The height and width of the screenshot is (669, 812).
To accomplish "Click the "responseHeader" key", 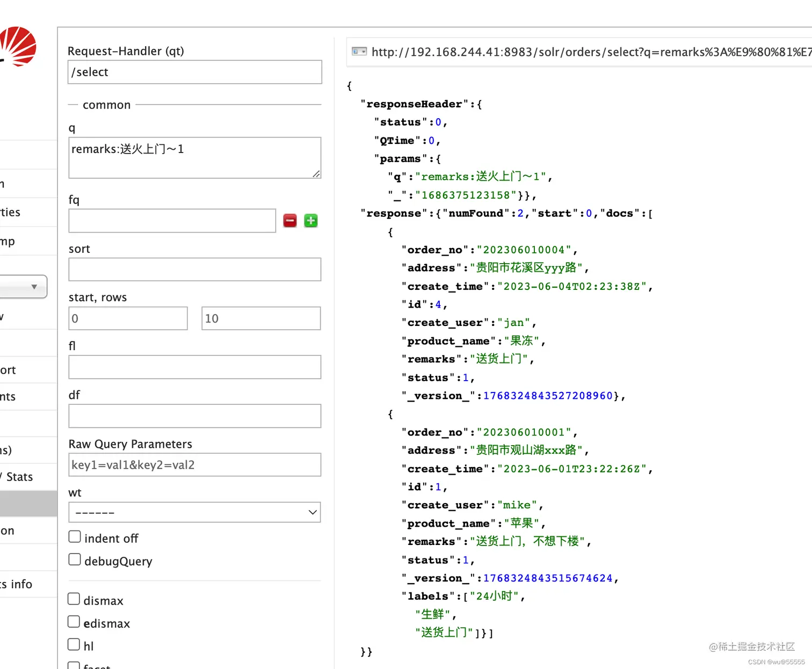I will coord(414,104).
